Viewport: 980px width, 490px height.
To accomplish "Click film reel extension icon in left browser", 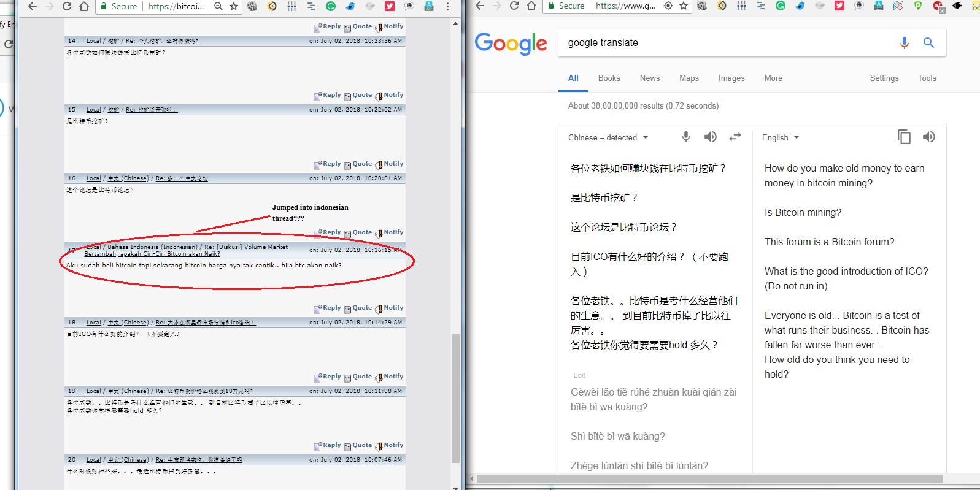I will pos(252,6).
